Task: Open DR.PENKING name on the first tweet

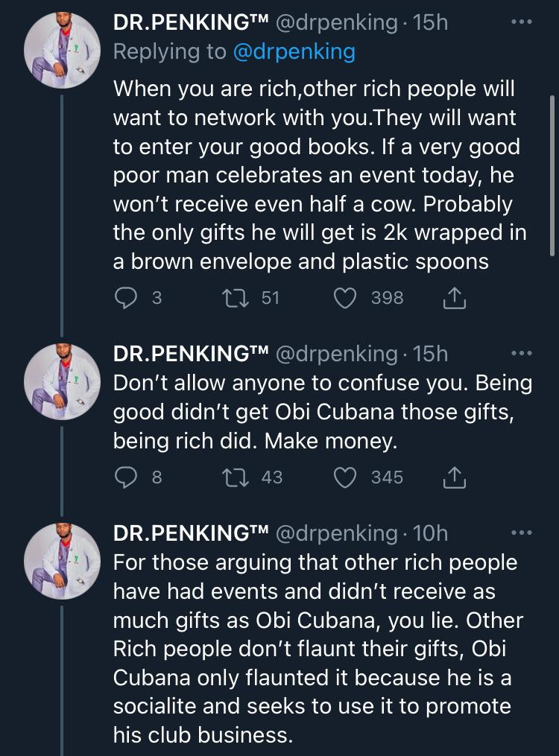Action: point(191,22)
